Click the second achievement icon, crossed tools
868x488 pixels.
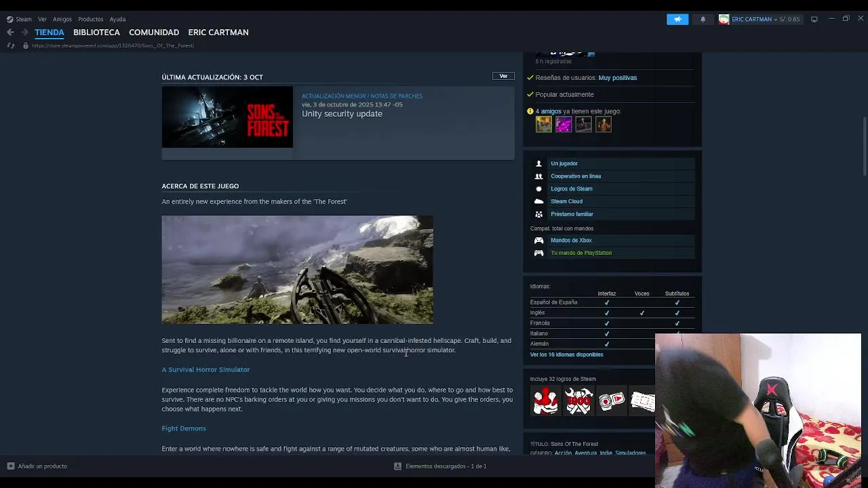pyautogui.click(x=578, y=401)
